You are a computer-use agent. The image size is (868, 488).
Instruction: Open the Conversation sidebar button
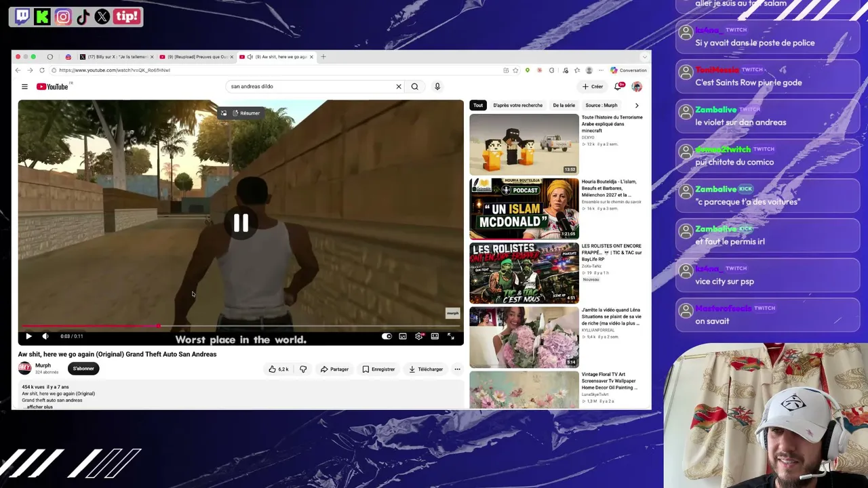[x=629, y=70]
